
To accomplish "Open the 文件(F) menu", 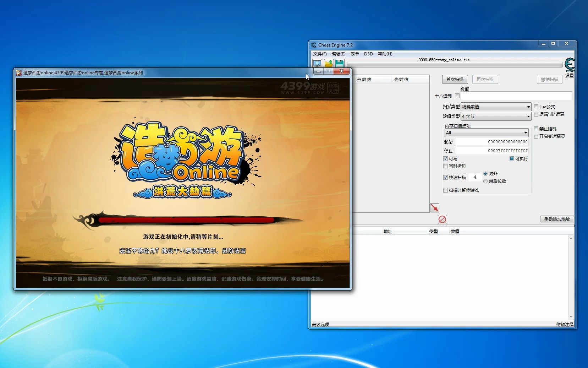I will pos(320,54).
